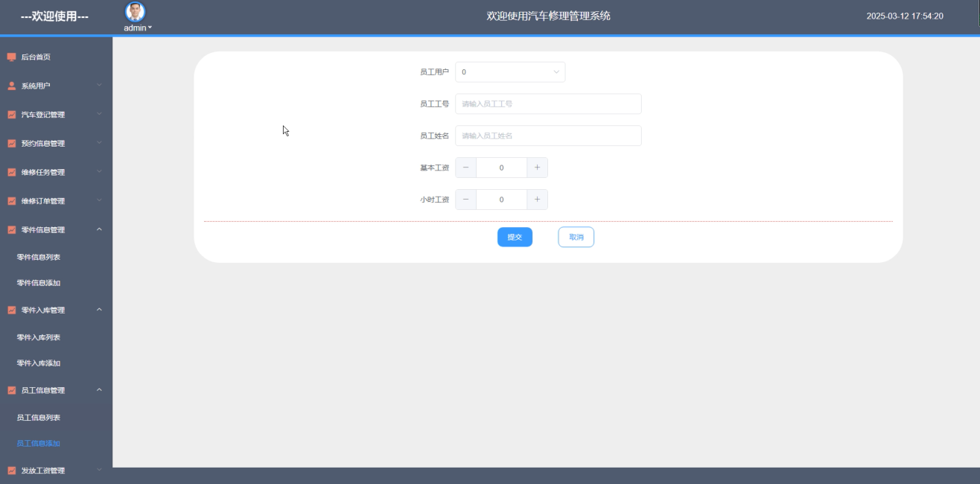Focus the 员工工号 input field
The height and width of the screenshot is (484, 980).
pyautogui.click(x=548, y=104)
